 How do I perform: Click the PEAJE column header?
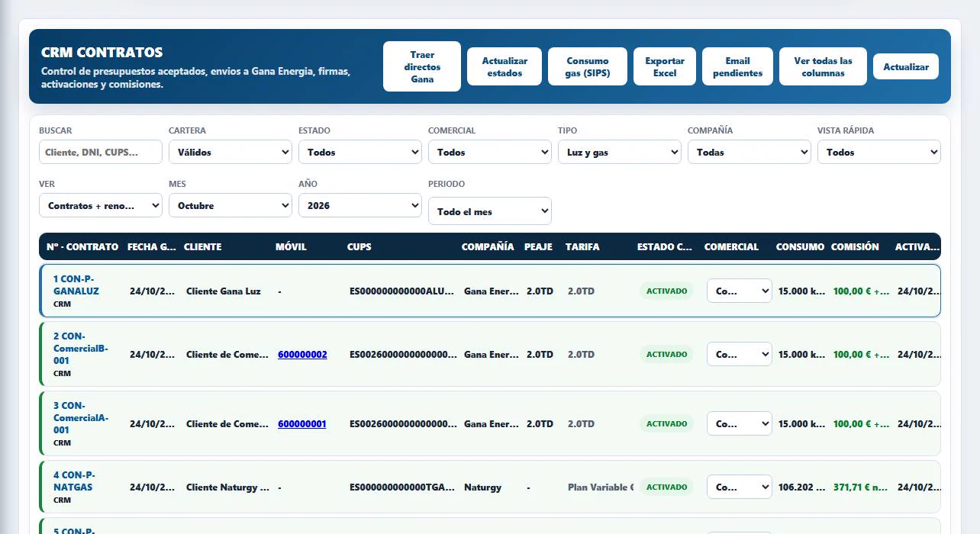coord(538,246)
